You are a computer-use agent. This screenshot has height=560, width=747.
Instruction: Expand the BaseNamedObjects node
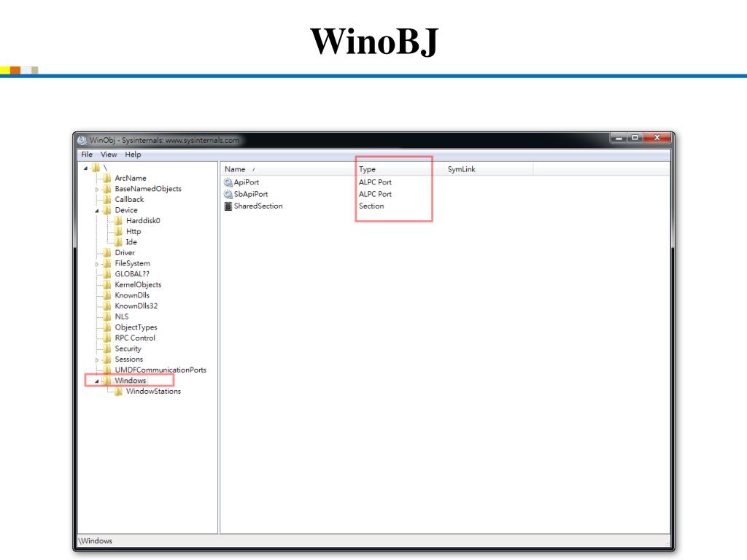(97, 189)
